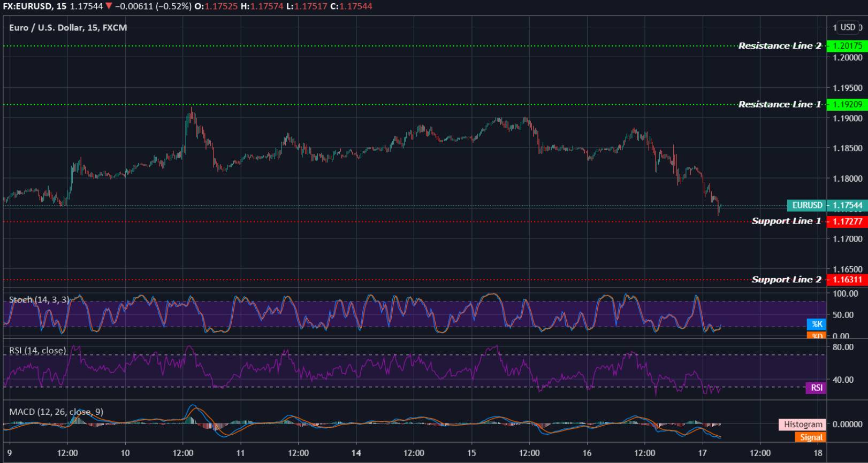This screenshot has width=868, height=463.
Task: Click the 1.20175 green price tag
Action: tap(847, 46)
